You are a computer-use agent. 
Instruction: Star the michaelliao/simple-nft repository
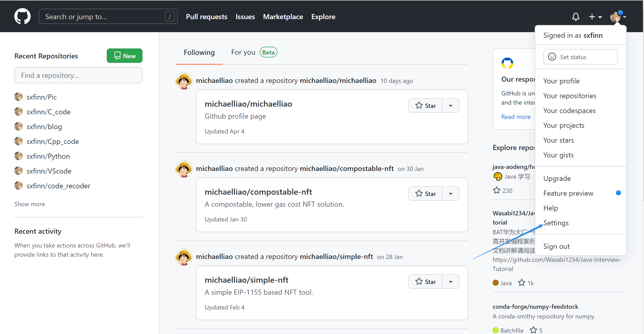click(425, 282)
